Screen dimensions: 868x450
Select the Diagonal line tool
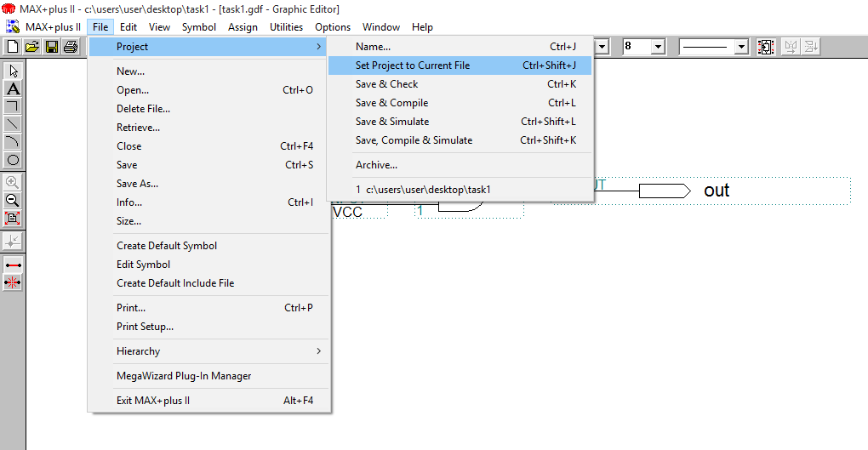pyautogui.click(x=13, y=124)
